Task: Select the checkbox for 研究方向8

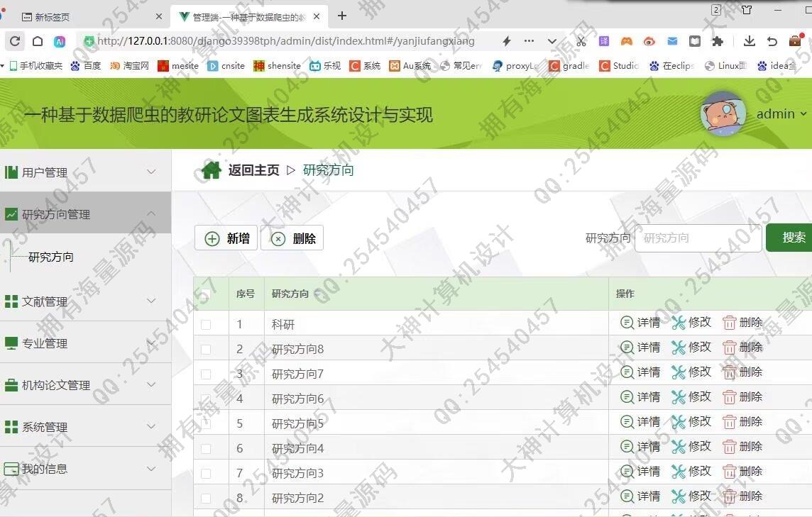Action: tap(206, 350)
